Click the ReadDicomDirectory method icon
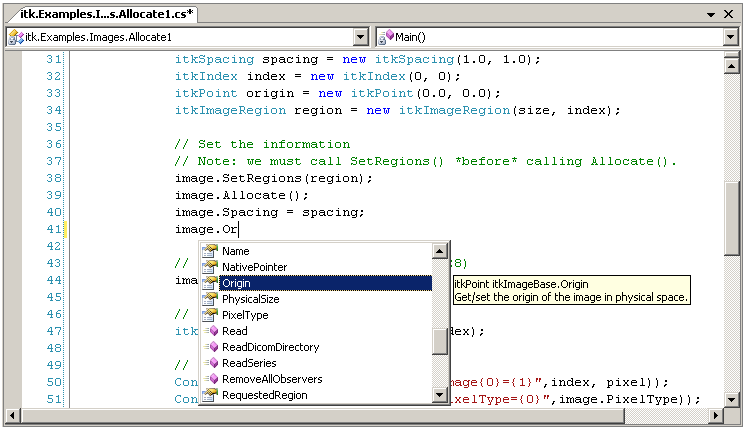The height and width of the screenshot is (430, 745). (210, 347)
